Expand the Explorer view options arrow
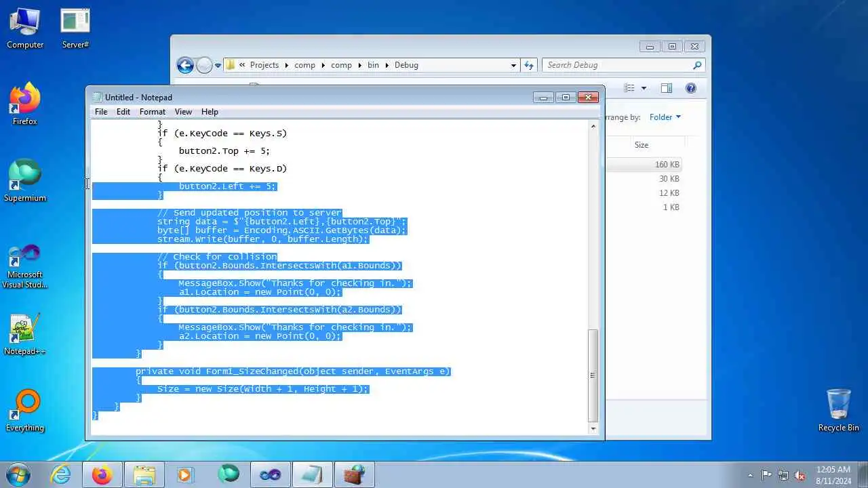Viewport: 868px width, 488px height. pyautogui.click(x=644, y=88)
